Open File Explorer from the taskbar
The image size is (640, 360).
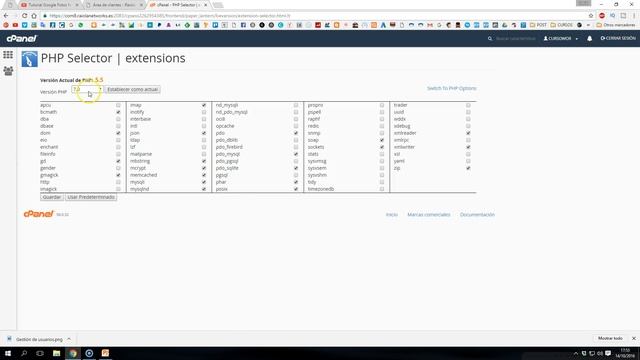point(56,353)
